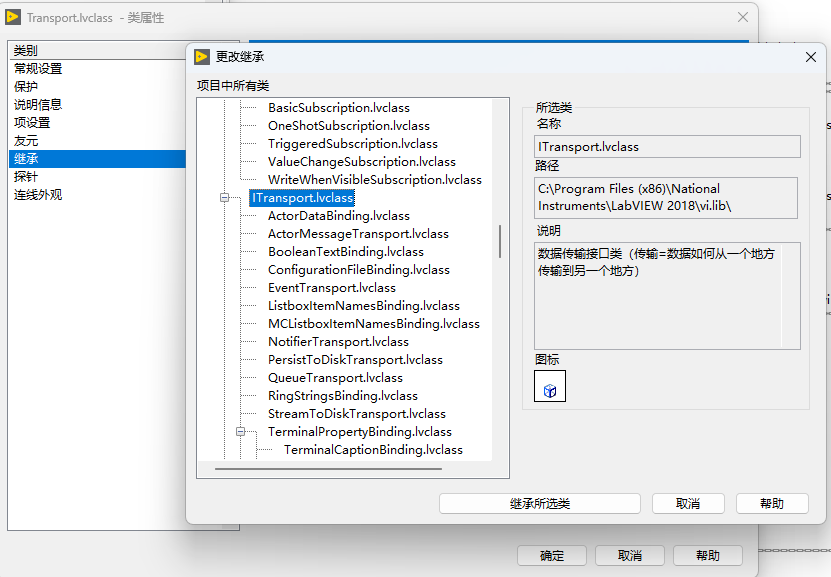831x577 pixels.
Task: Select MCListboxItemNamesBinding.lvclass
Action: pos(374,324)
